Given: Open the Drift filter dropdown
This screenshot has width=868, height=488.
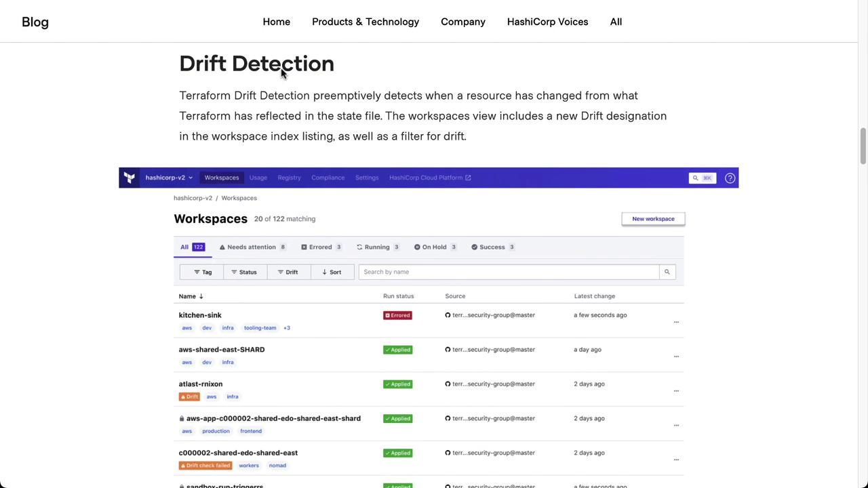Looking at the screenshot, I should click(x=288, y=272).
